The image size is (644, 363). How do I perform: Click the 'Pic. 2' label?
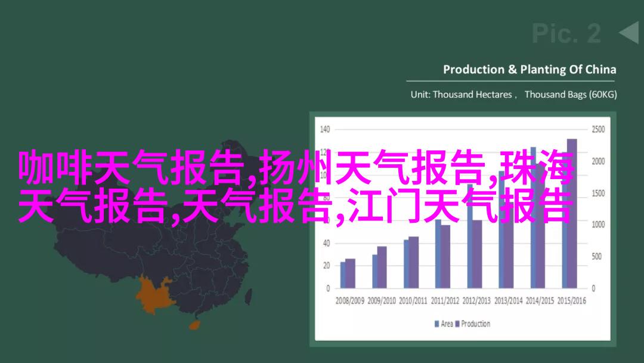pos(566,33)
